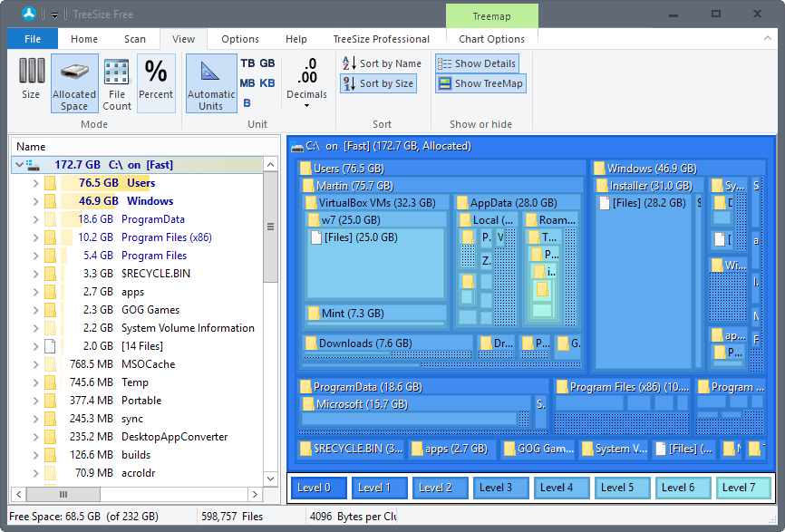785x532 pixels.
Task: Toggle Show Details option
Action: click(477, 63)
